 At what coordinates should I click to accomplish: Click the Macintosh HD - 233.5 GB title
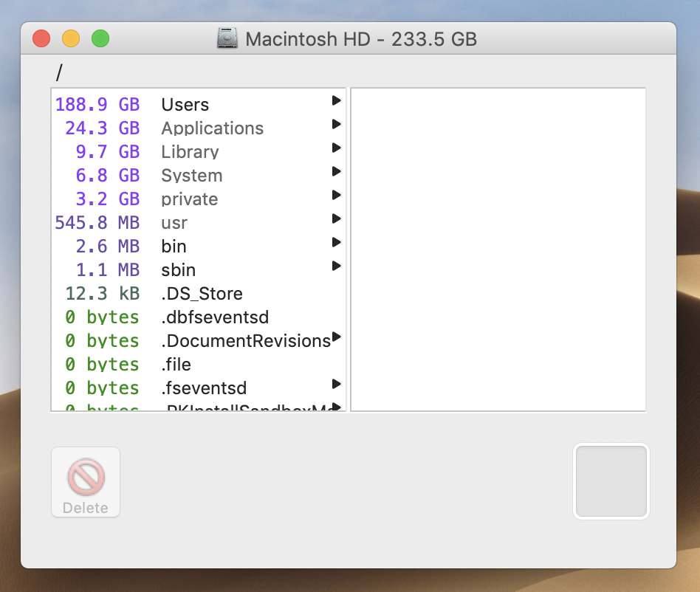tap(361, 39)
